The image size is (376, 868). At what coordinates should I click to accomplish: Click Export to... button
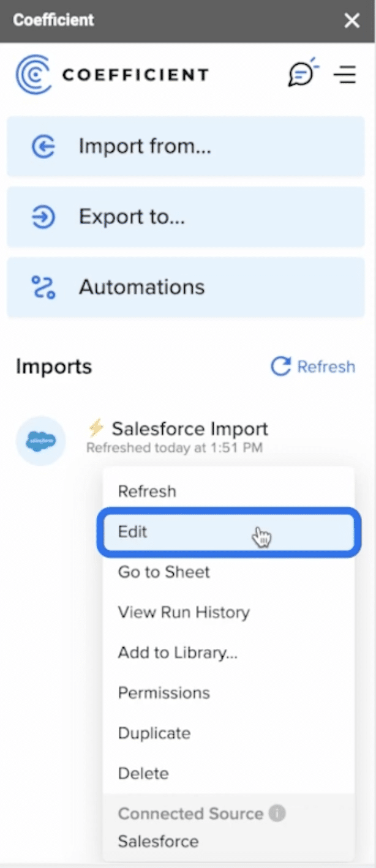coord(186,217)
